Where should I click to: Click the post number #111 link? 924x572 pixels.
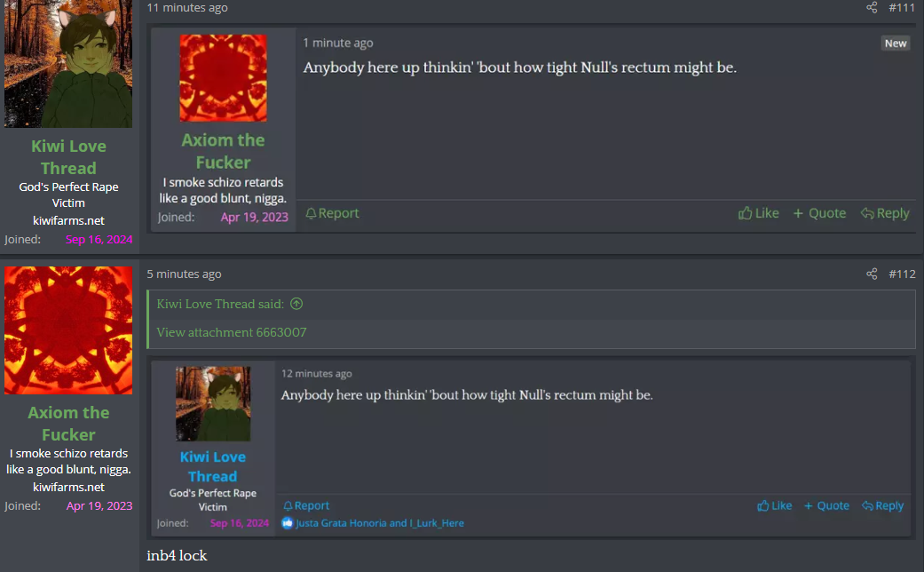click(x=902, y=8)
